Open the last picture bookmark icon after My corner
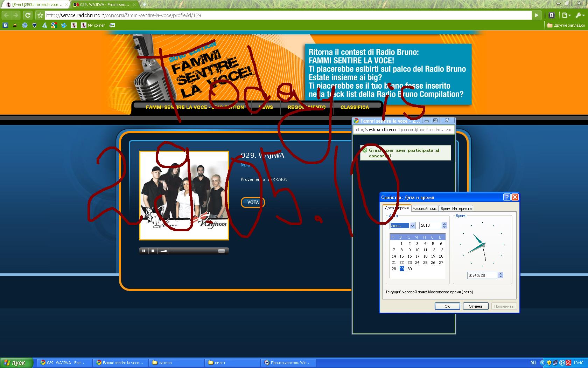588x368 pixels. (112, 25)
